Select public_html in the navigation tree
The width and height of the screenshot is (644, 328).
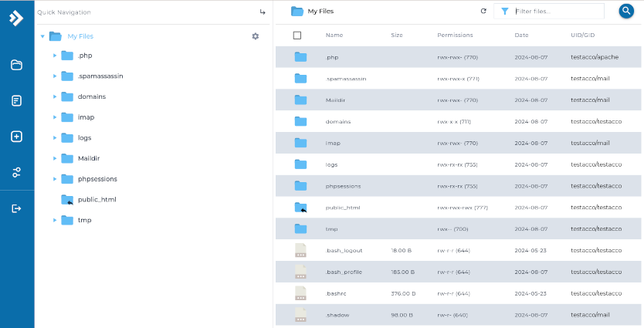tap(97, 199)
